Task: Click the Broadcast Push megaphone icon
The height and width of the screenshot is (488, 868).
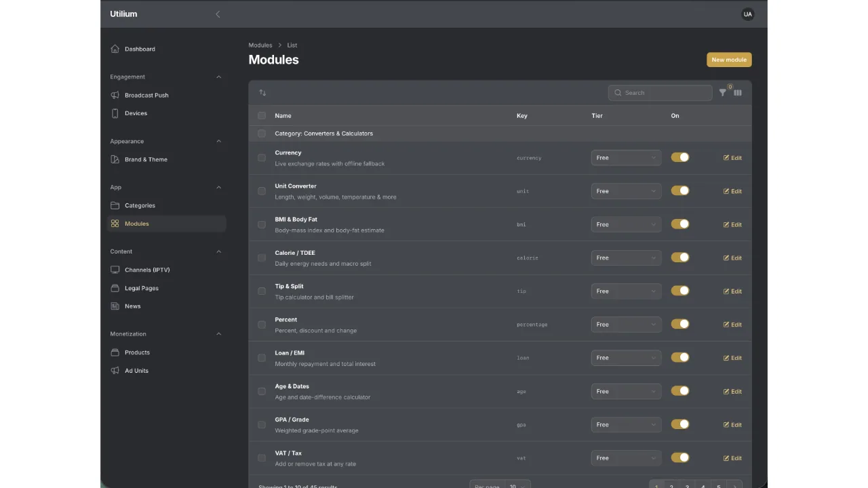Action: point(115,95)
